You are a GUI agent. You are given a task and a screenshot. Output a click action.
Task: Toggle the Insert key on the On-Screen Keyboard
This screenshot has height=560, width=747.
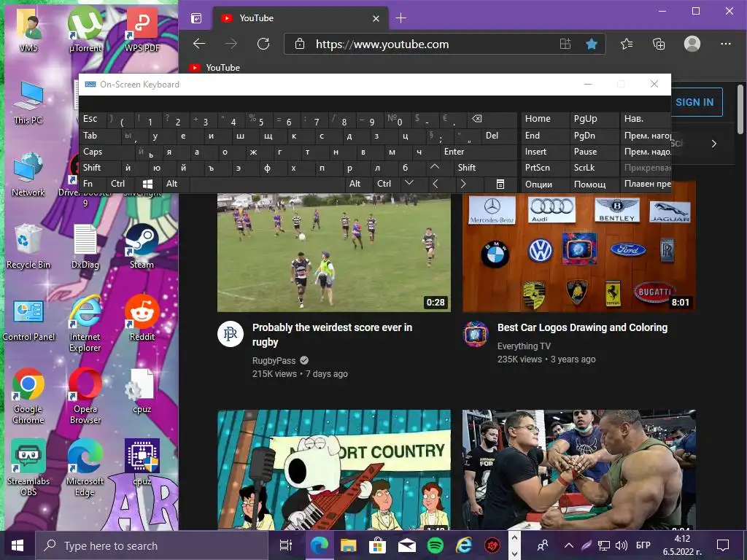click(545, 152)
